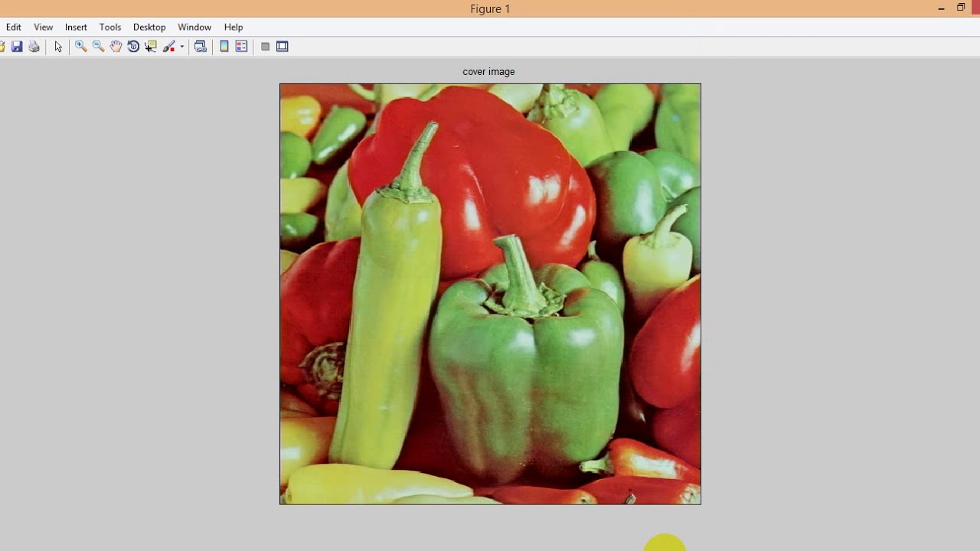The height and width of the screenshot is (551, 980).
Task: Restore down the Figure 1 window
Action: pyautogui.click(x=961, y=8)
